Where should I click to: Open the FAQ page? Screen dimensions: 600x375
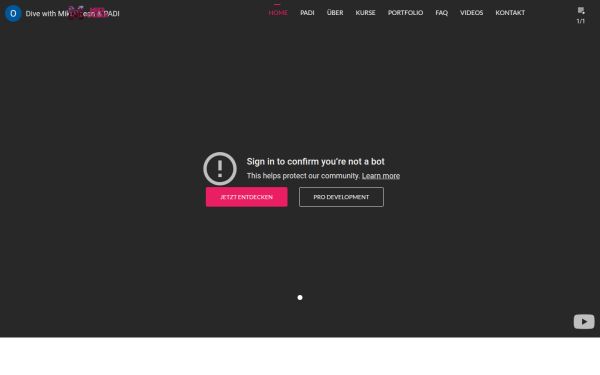(441, 13)
